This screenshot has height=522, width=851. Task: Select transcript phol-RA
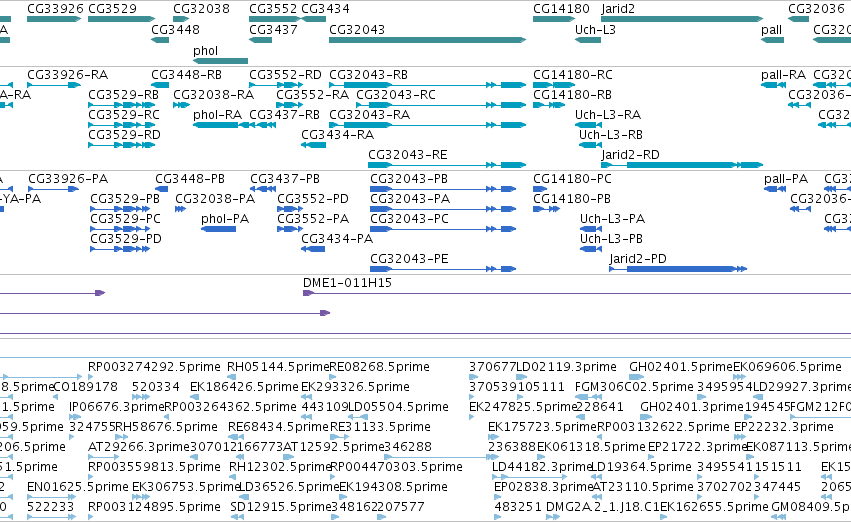pos(218,115)
